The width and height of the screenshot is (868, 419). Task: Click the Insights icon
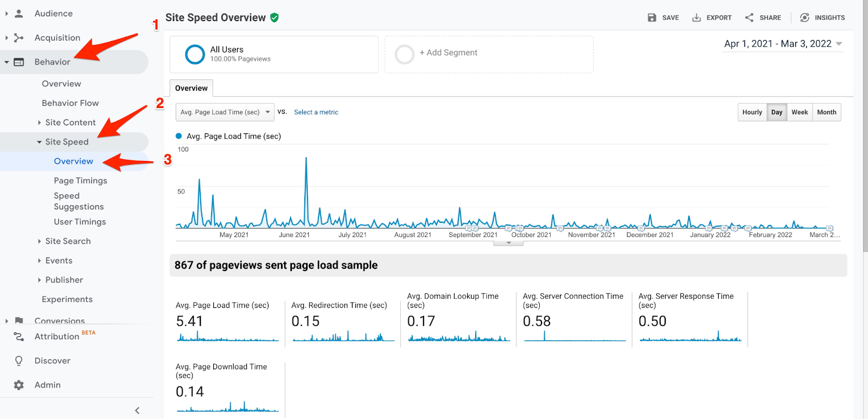(805, 18)
